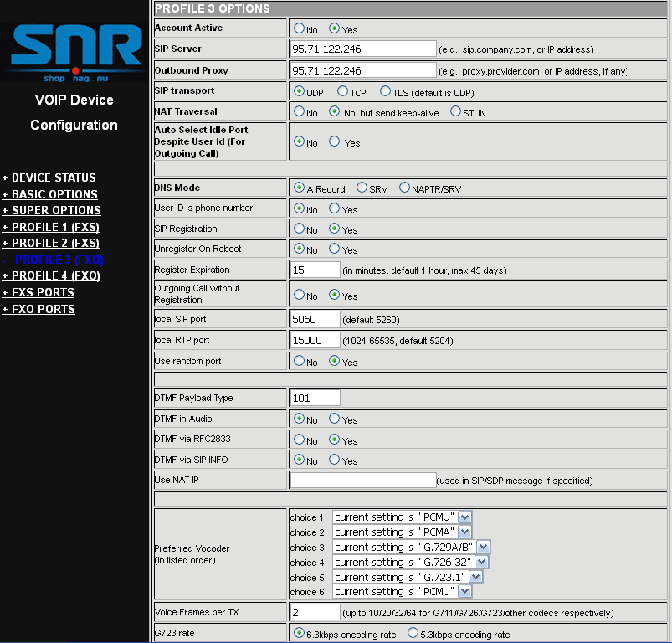Click the SNR shop.nag.ru logo
The height and width of the screenshot is (643, 672).
point(74,53)
